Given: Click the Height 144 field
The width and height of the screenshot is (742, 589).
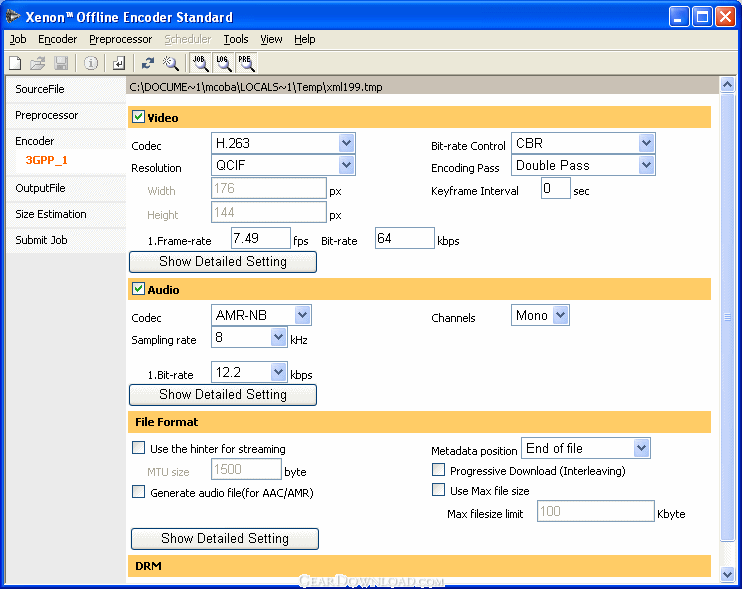Looking at the screenshot, I should point(268,212).
